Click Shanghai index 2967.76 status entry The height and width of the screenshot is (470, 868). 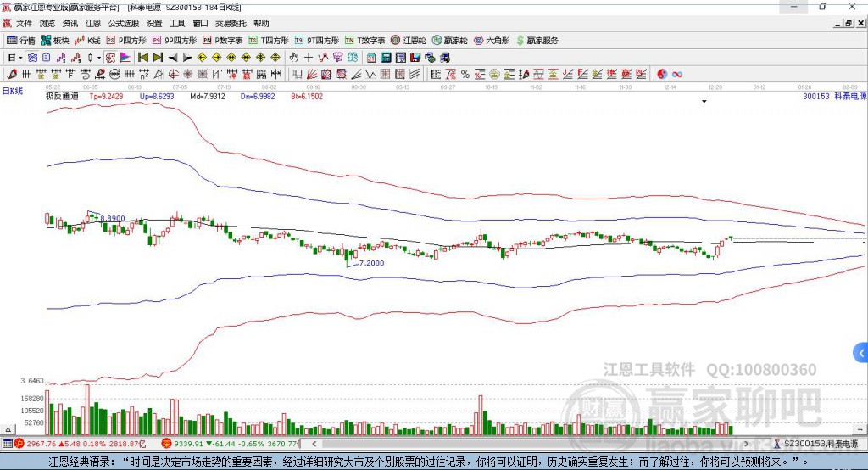click(80, 444)
